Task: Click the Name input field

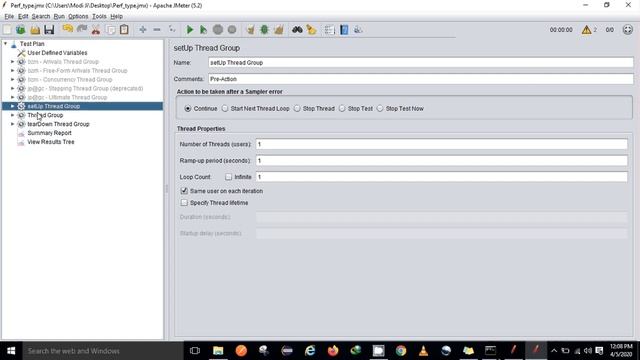Action: 420,62
